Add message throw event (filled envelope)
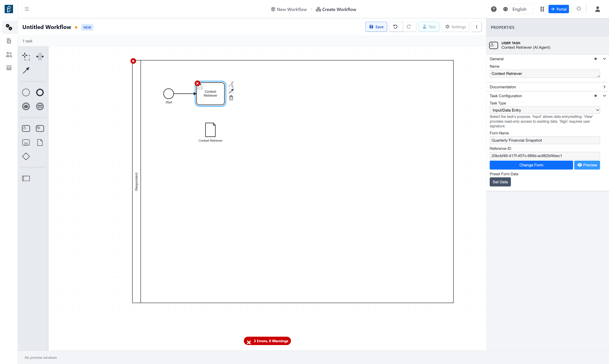Viewport: 609px width, 364px height. 26,107
